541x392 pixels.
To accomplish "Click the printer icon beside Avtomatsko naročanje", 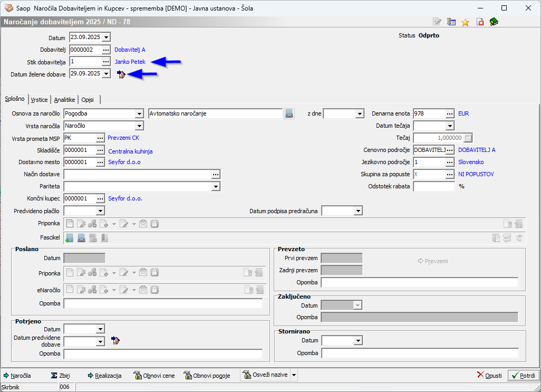I will pos(289,113).
